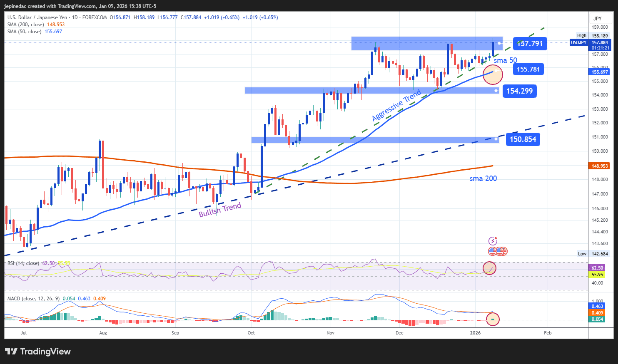Click the purple lightning bolt event icon
This screenshot has width=618, height=364.
[493, 241]
